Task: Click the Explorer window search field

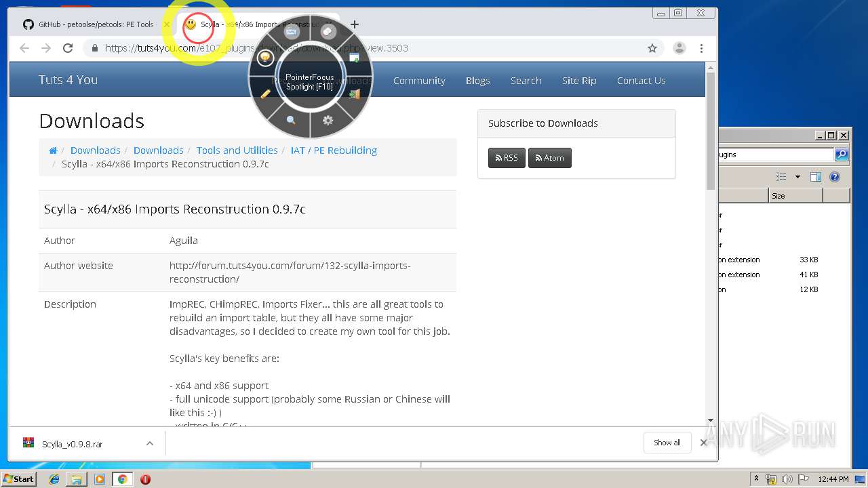Action: [776, 155]
